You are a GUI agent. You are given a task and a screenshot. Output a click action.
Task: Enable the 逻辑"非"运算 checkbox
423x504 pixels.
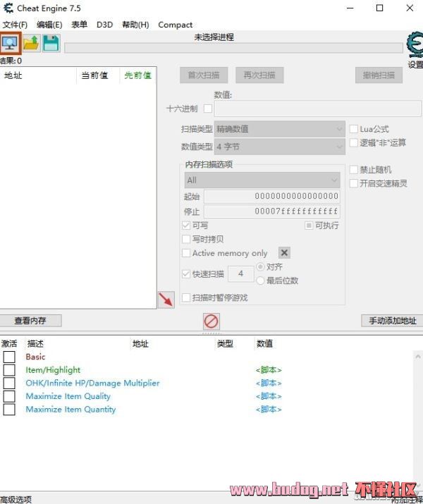point(354,142)
